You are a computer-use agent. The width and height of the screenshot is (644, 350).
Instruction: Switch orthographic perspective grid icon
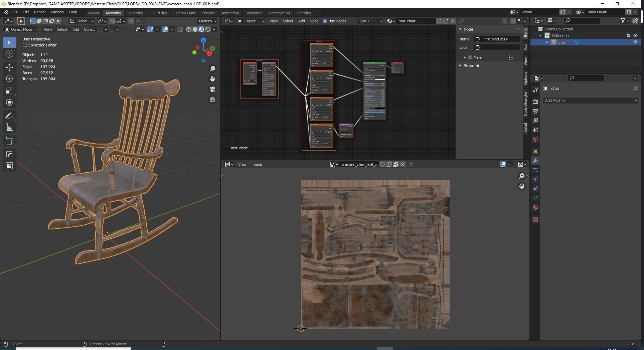pyautogui.click(x=212, y=100)
